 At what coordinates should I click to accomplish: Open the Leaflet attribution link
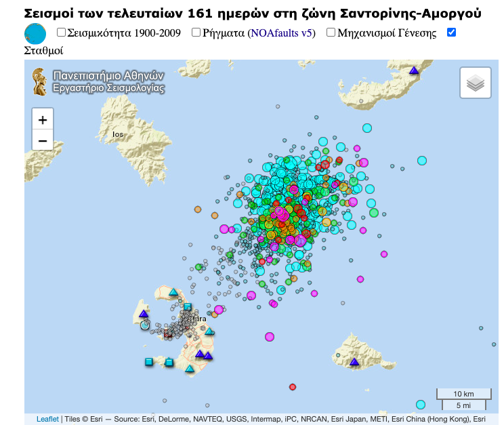[47, 419]
